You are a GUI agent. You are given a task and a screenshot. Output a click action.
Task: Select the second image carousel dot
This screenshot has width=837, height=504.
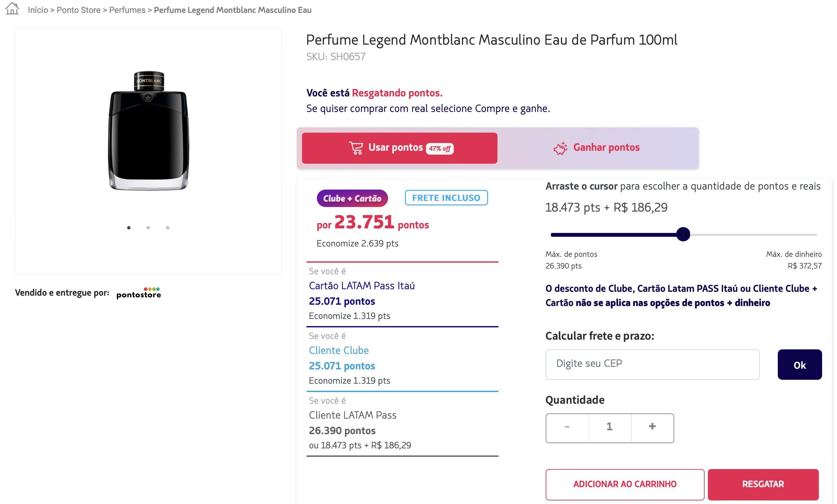[148, 227]
